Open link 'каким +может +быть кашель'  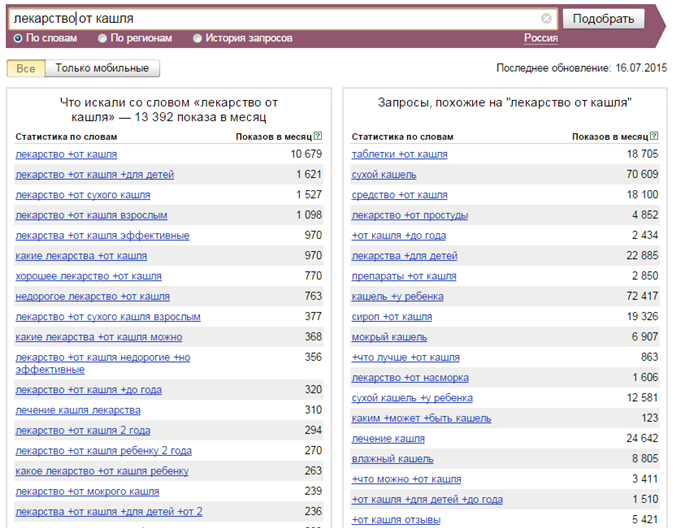422,419
